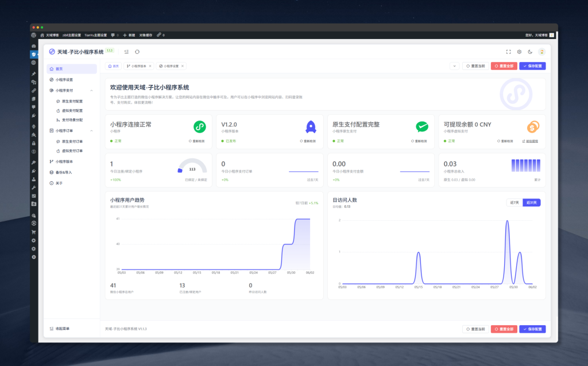The width and height of the screenshot is (588, 366).
Task: Click 重新检测 on the V1.2.0 card
Action: click(x=308, y=141)
